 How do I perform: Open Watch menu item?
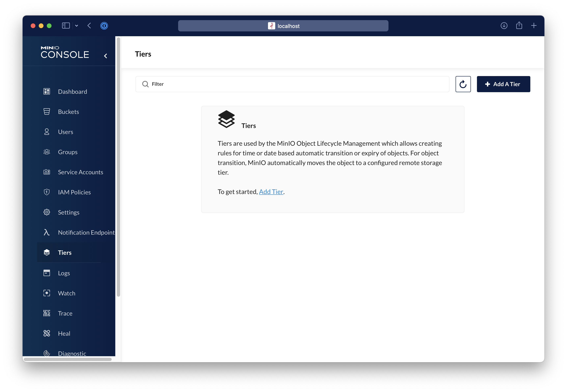(x=66, y=293)
